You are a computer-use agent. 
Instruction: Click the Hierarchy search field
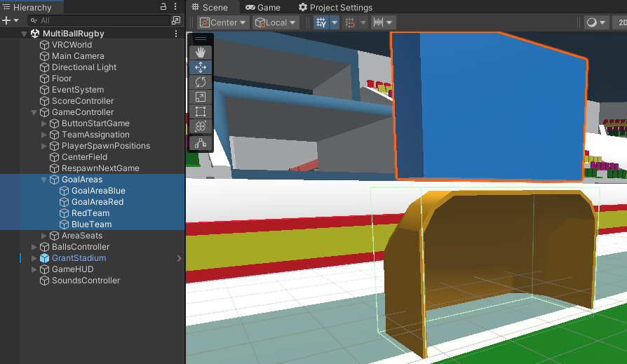click(98, 21)
